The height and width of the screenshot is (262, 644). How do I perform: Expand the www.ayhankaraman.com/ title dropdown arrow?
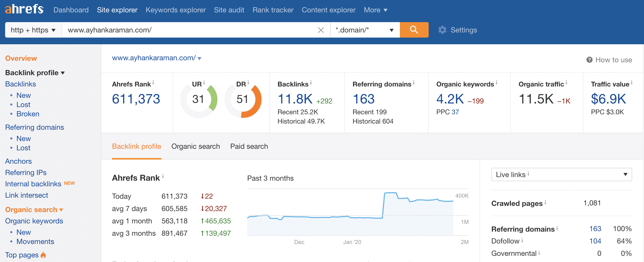click(x=199, y=58)
